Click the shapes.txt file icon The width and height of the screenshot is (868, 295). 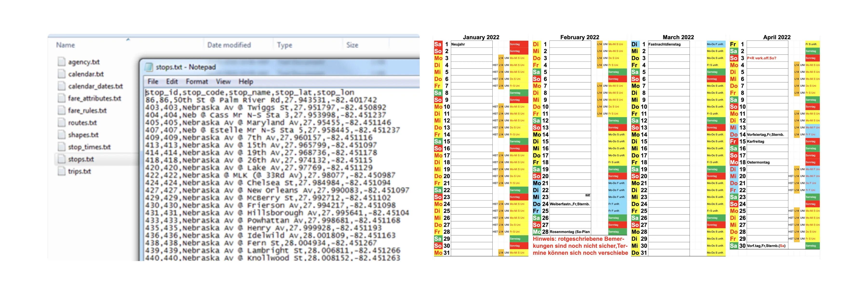click(61, 134)
